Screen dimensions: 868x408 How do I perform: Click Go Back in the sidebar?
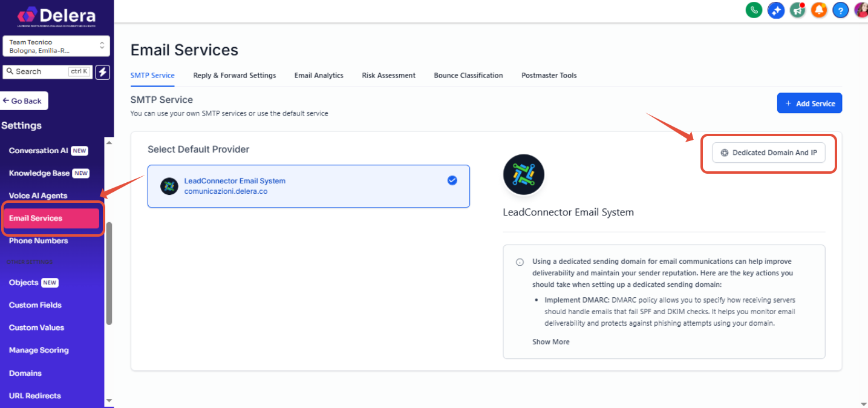coord(24,101)
